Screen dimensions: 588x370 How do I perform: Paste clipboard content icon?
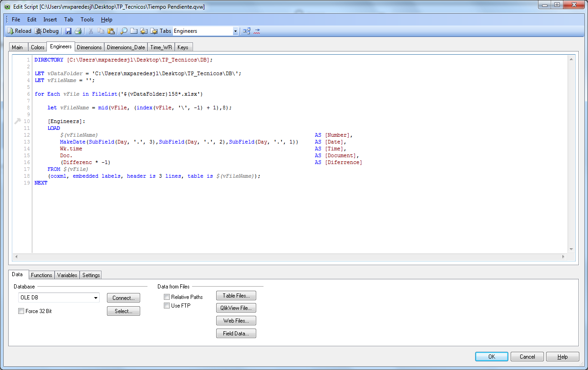111,31
